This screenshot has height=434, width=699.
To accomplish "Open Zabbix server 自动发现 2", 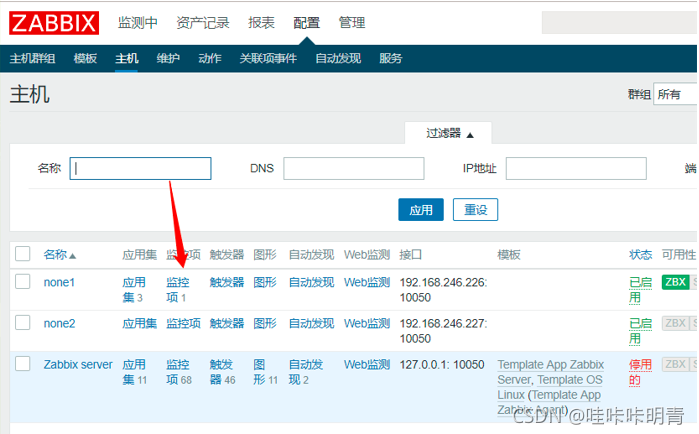I will 306,372.
